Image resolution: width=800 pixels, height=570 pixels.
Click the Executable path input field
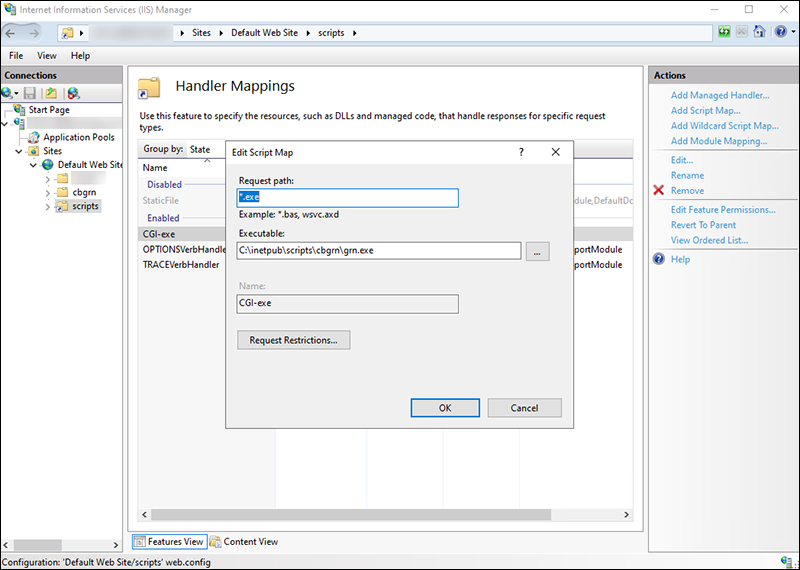379,251
